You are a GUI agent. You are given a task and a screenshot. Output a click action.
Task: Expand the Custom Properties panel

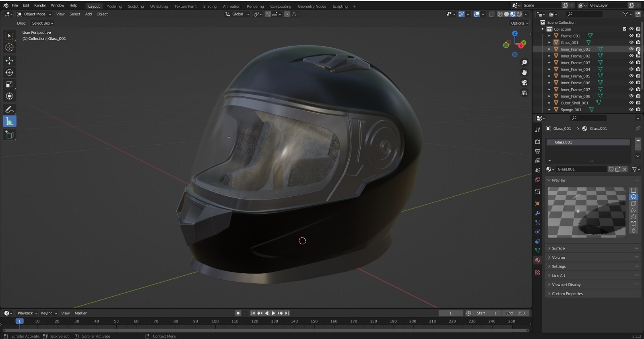coord(592,294)
